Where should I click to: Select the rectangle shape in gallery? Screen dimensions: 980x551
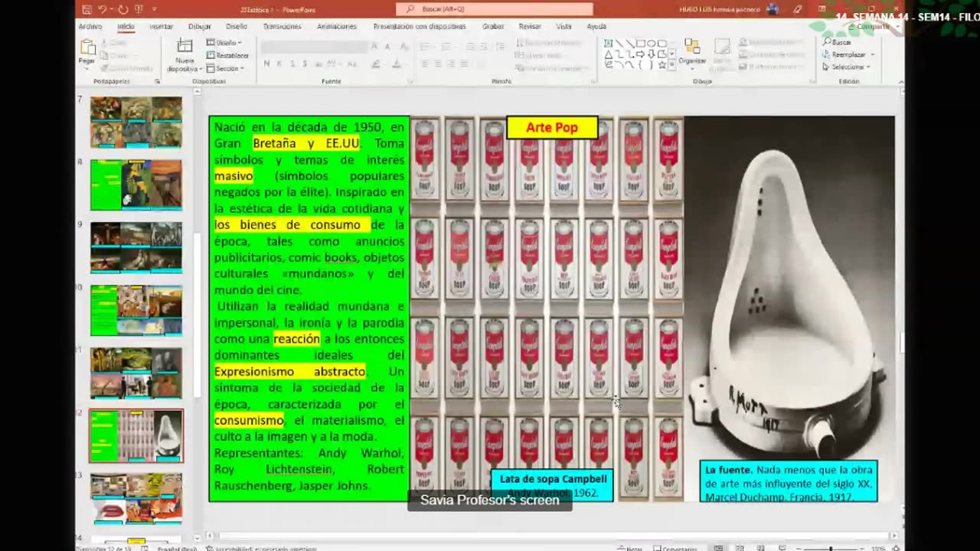tap(641, 44)
